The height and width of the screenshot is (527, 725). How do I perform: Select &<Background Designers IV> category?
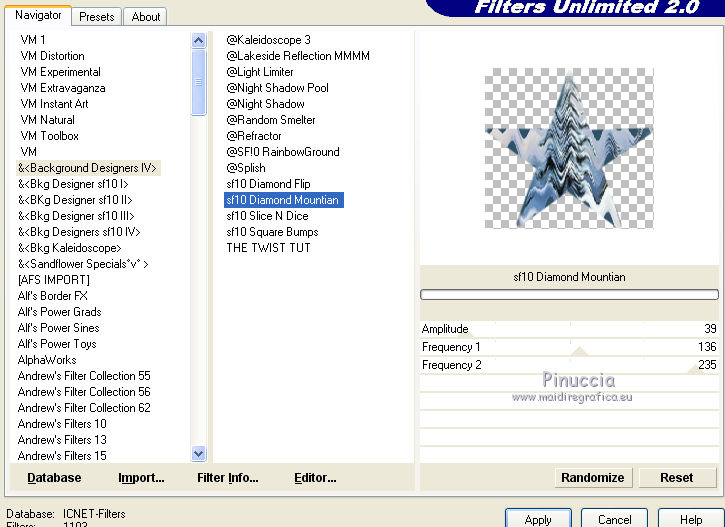88,168
